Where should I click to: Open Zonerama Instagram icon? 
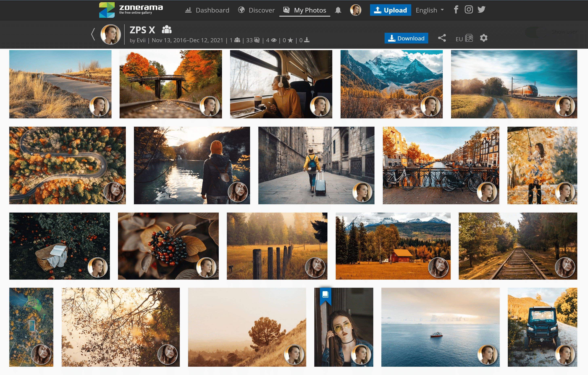pyautogui.click(x=468, y=10)
